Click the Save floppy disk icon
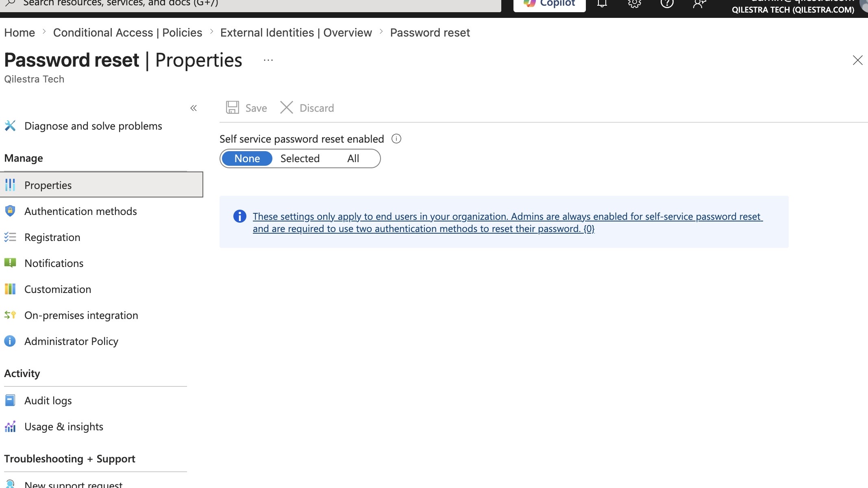Image resolution: width=868 pixels, height=488 pixels. point(233,108)
